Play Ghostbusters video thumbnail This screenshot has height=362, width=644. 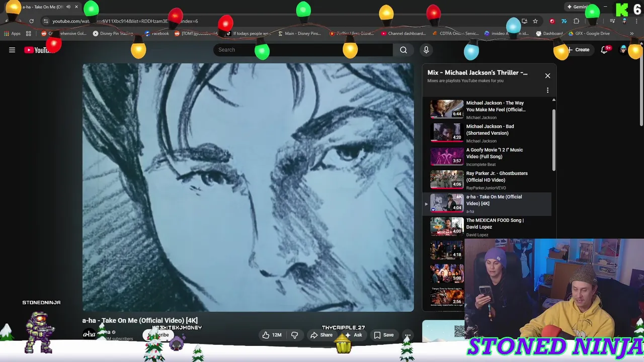coord(447,179)
